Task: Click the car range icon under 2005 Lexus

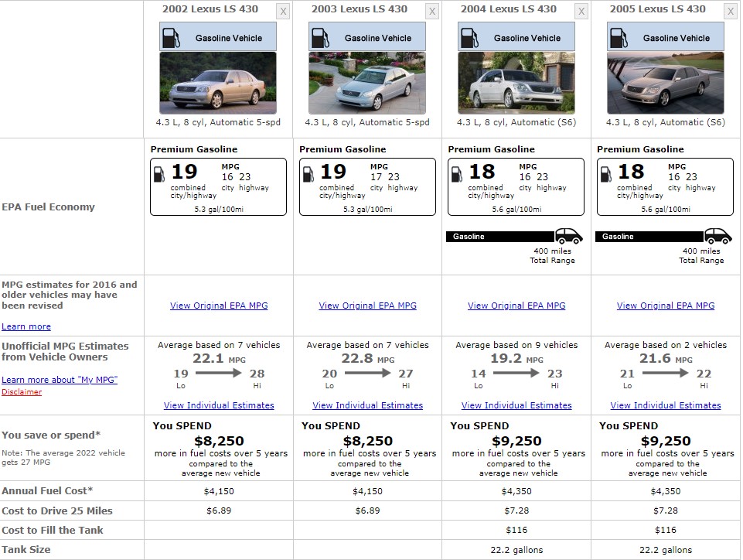Action: click(x=718, y=236)
